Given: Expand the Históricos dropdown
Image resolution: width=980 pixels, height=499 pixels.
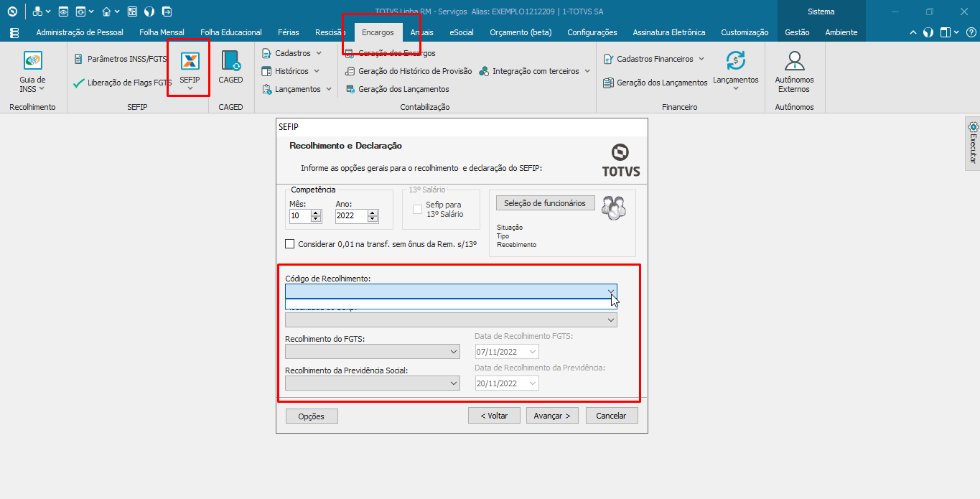Looking at the screenshot, I should pyautogui.click(x=317, y=71).
